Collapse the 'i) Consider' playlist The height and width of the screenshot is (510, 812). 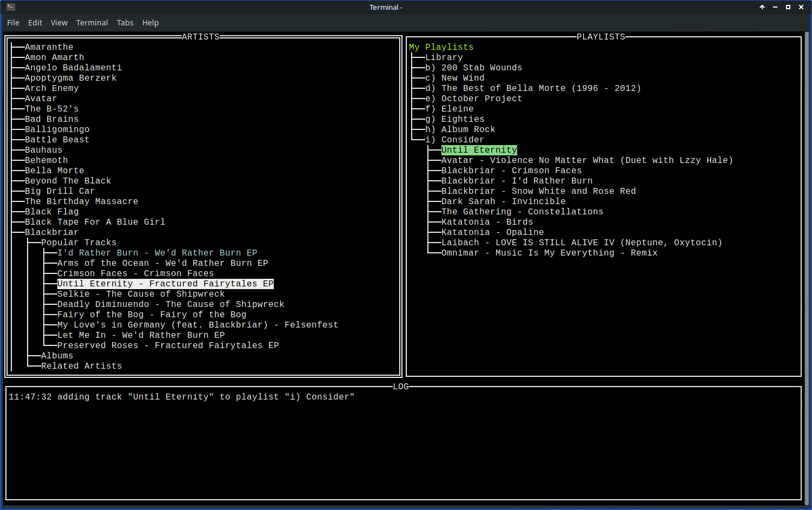coord(454,140)
